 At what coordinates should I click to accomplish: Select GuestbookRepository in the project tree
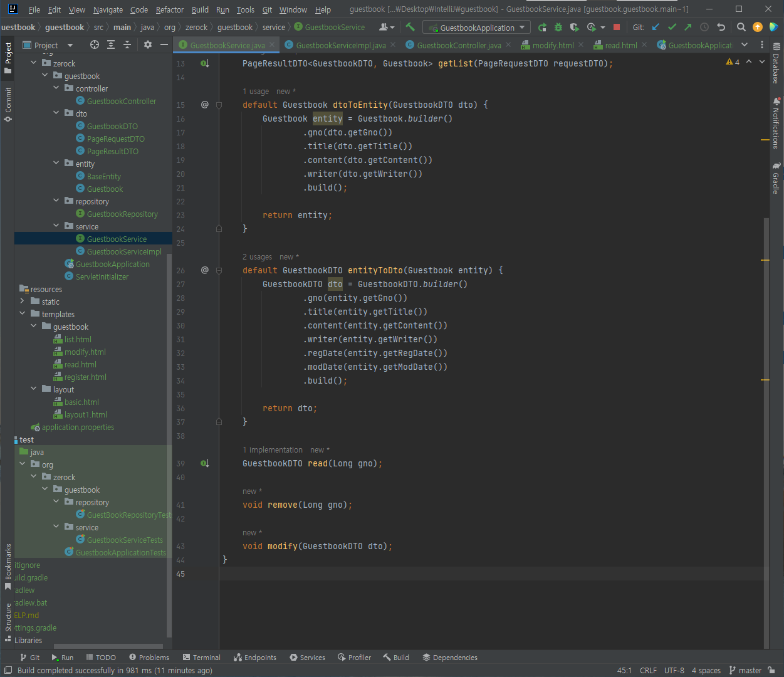(x=122, y=214)
